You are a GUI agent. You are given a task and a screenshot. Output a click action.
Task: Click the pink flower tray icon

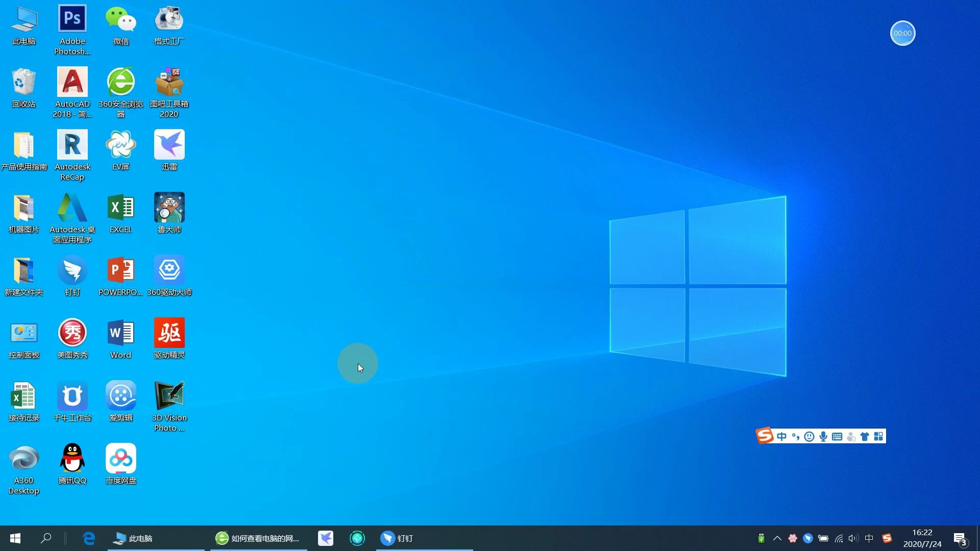click(x=793, y=538)
